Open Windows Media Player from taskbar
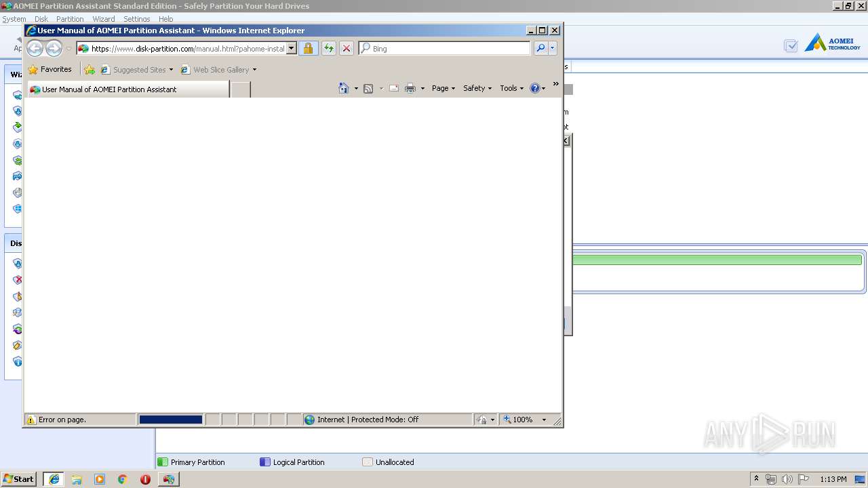This screenshot has height=488, width=868. pyautogui.click(x=100, y=479)
